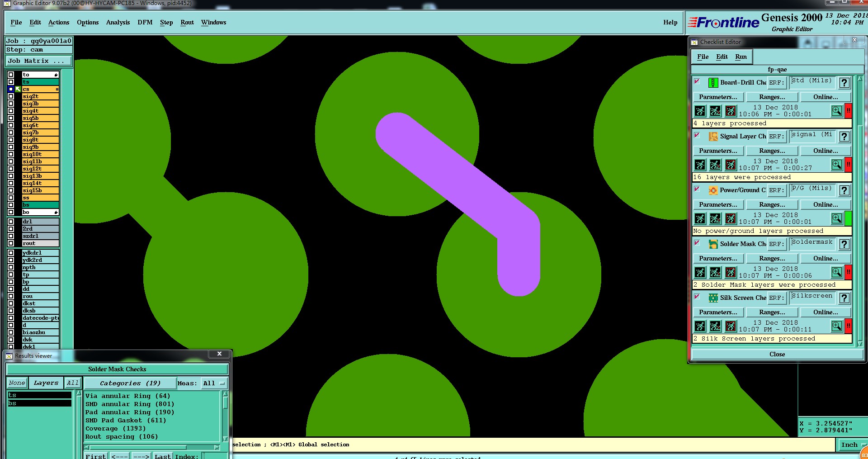Open the Analysis menu
The width and height of the screenshot is (868, 459).
tap(118, 22)
